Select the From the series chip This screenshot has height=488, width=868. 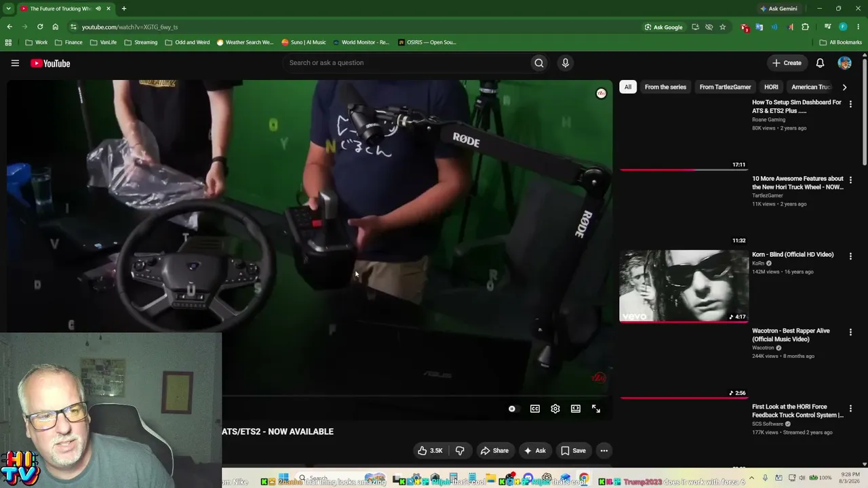pos(665,87)
